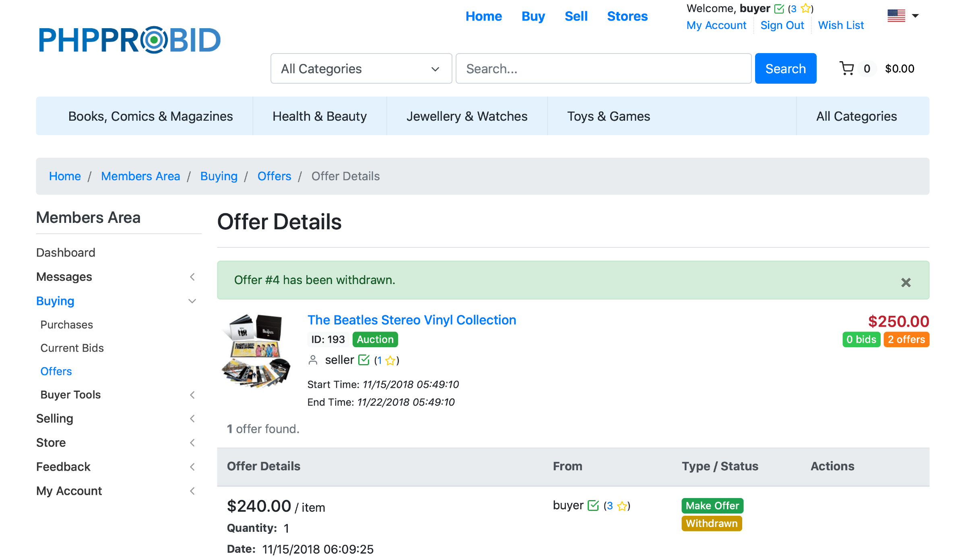Click the Beatles vinyl item thumbnail
Image resolution: width=966 pixels, height=560 pixels.
[256, 350]
